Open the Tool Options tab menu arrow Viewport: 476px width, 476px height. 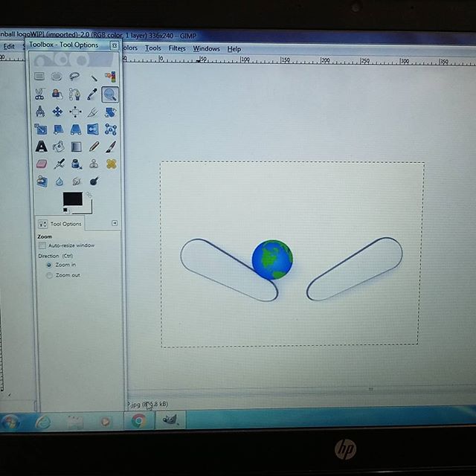(115, 223)
